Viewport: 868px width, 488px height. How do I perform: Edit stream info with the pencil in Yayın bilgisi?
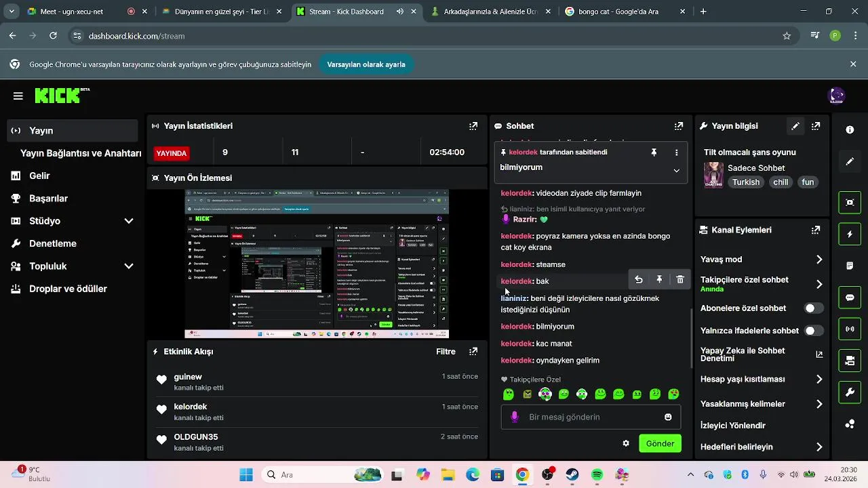(795, 126)
